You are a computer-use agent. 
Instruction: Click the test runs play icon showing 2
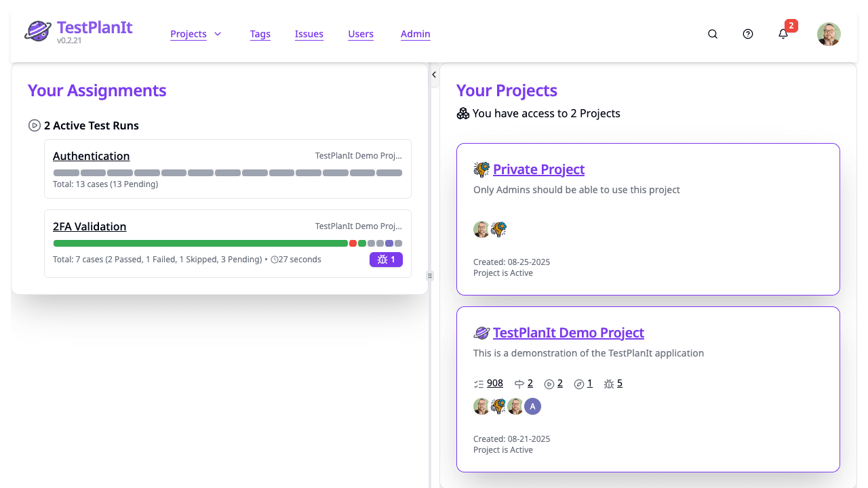click(553, 383)
